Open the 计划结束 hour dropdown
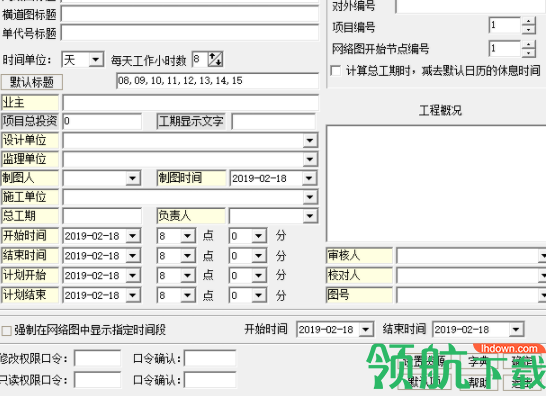 pyautogui.click(x=188, y=295)
